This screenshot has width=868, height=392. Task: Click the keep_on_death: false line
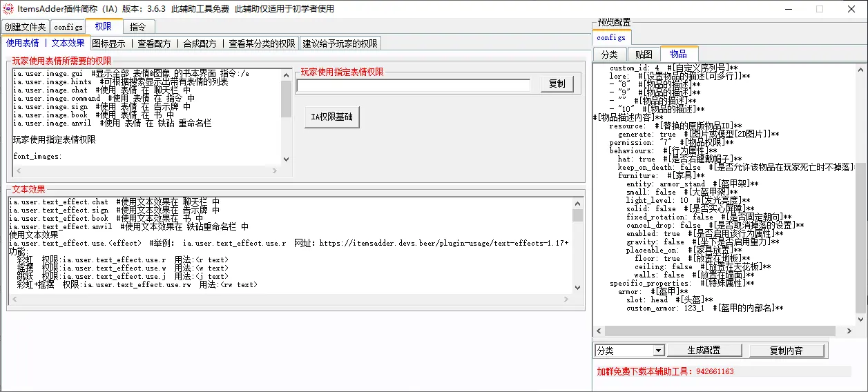735,167
